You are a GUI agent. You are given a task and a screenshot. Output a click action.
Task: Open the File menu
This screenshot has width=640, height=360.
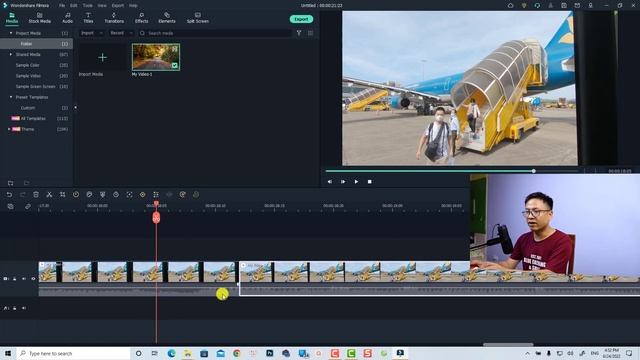pos(62,6)
